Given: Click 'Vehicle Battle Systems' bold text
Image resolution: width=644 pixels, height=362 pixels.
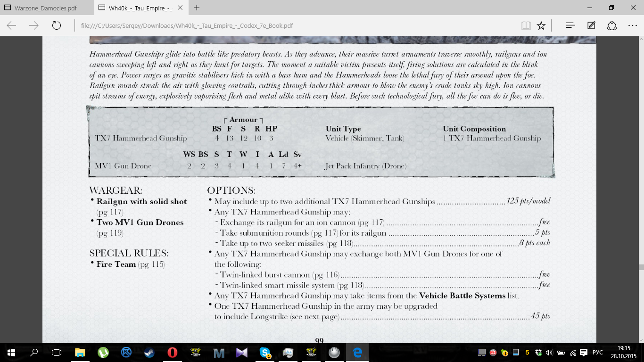Looking at the screenshot, I should pyautogui.click(x=461, y=296).
